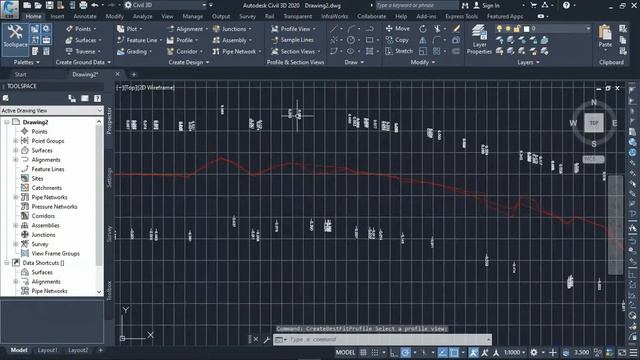This screenshot has height=360, width=640.
Task: Open the Civil 3D workspace dropdown
Action: tap(204, 5)
